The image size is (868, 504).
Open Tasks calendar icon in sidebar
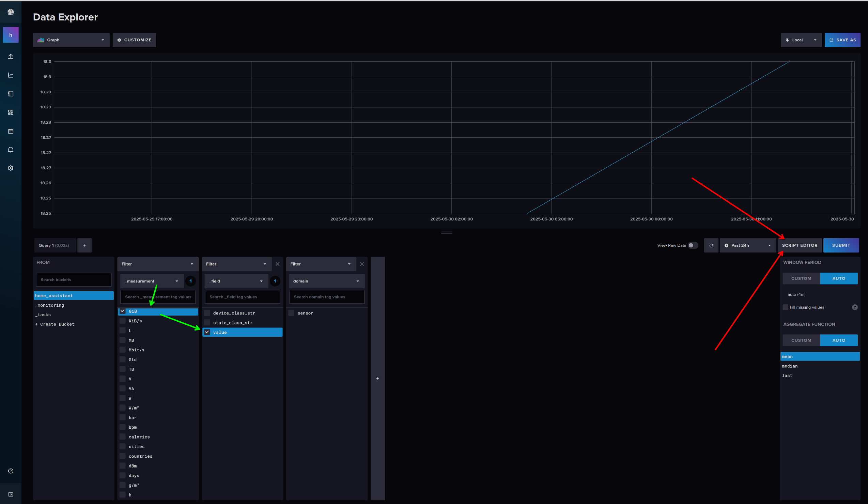click(x=11, y=131)
